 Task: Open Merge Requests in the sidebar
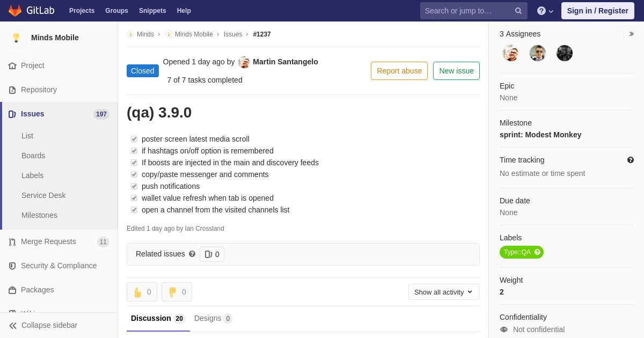pos(48,241)
